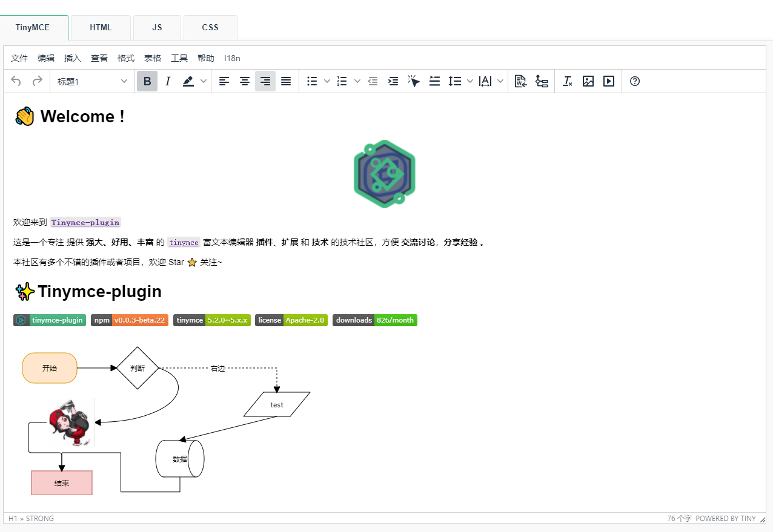The image size is (773, 532).
Task: Open bullet list style dropdown
Action: 327,81
